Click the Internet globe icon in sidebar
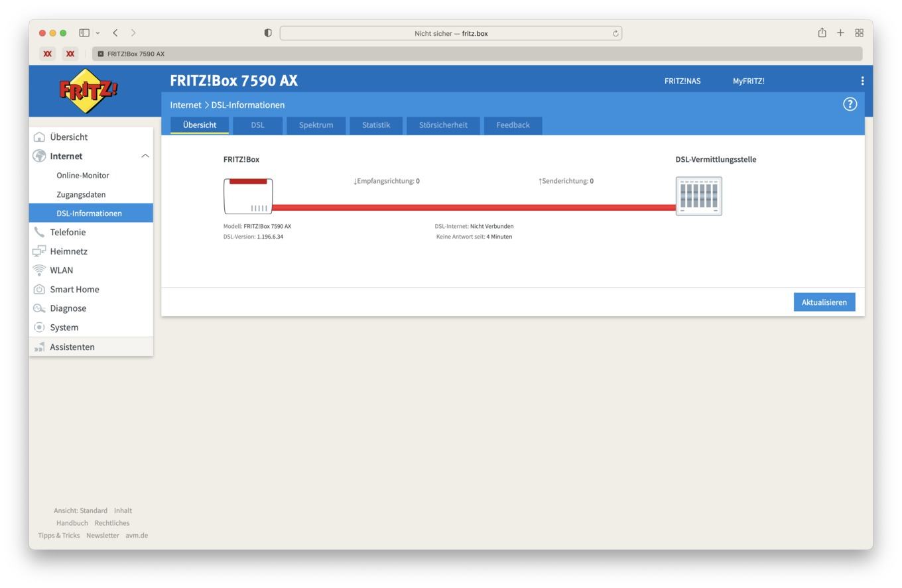This screenshot has height=588, width=902. click(39, 156)
